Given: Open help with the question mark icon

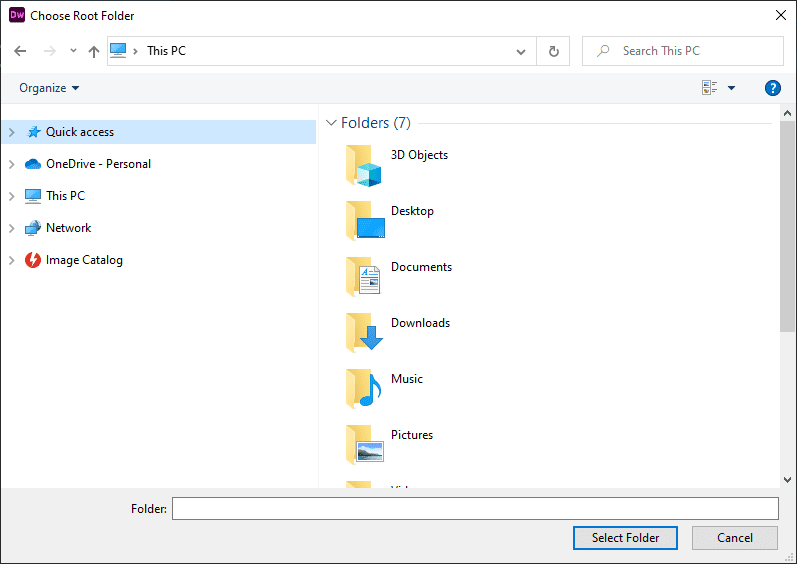Looking at the screenshot, I should coord(773,88).
